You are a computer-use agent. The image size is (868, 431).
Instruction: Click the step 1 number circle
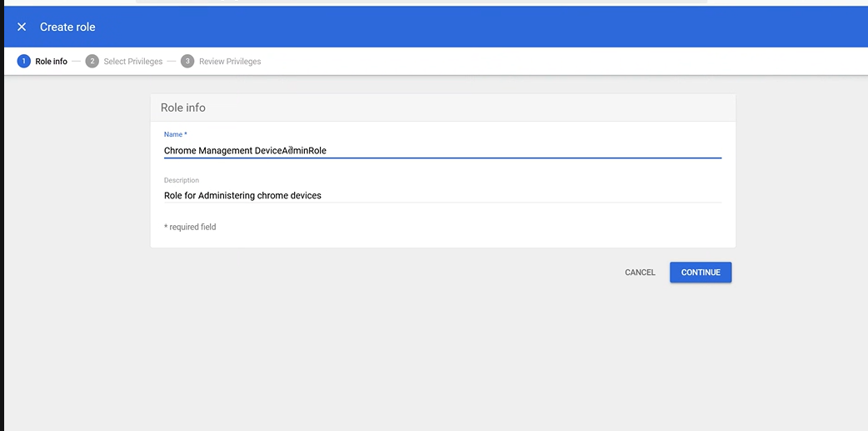[23, 61]
